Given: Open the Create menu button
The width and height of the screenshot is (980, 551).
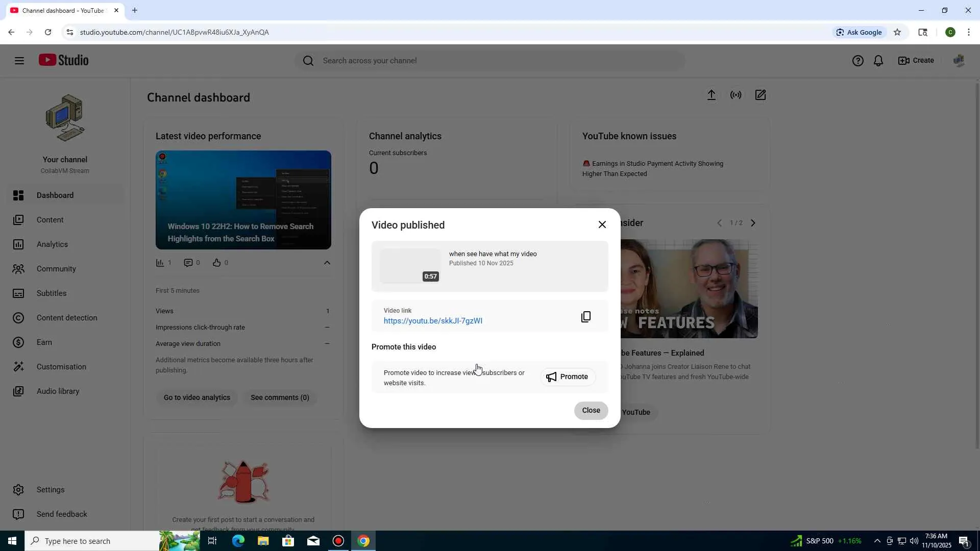Looking at the screenshot, I should point(916,60).
